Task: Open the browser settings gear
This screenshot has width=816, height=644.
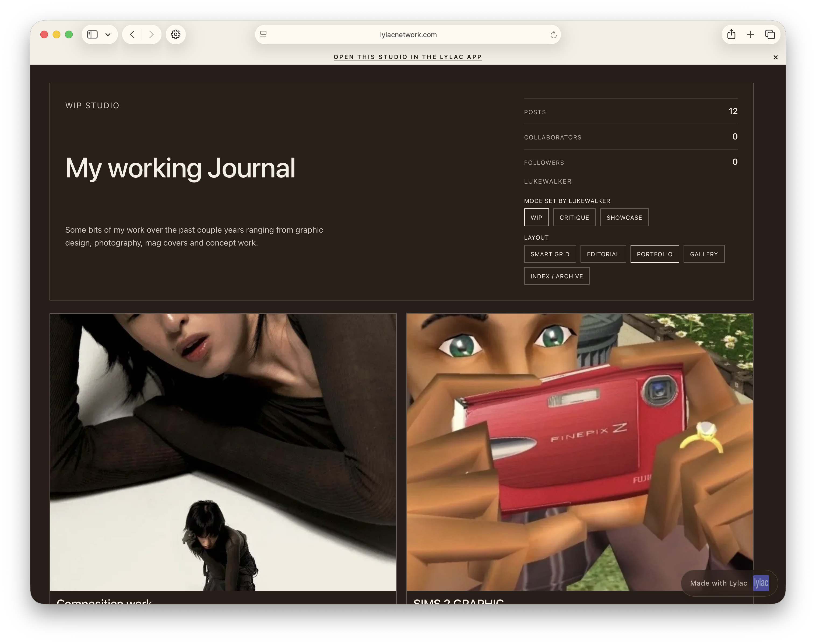Action: (x=175, y=34)
